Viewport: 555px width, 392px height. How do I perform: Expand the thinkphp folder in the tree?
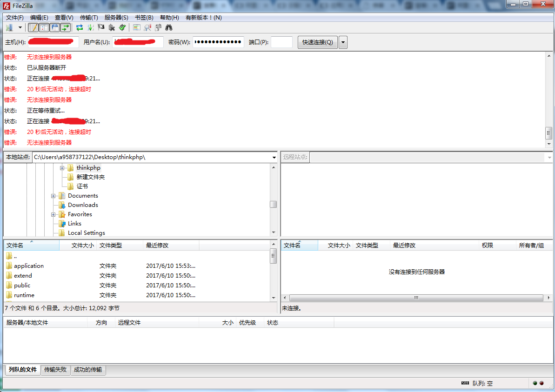(x=62, y=168)
